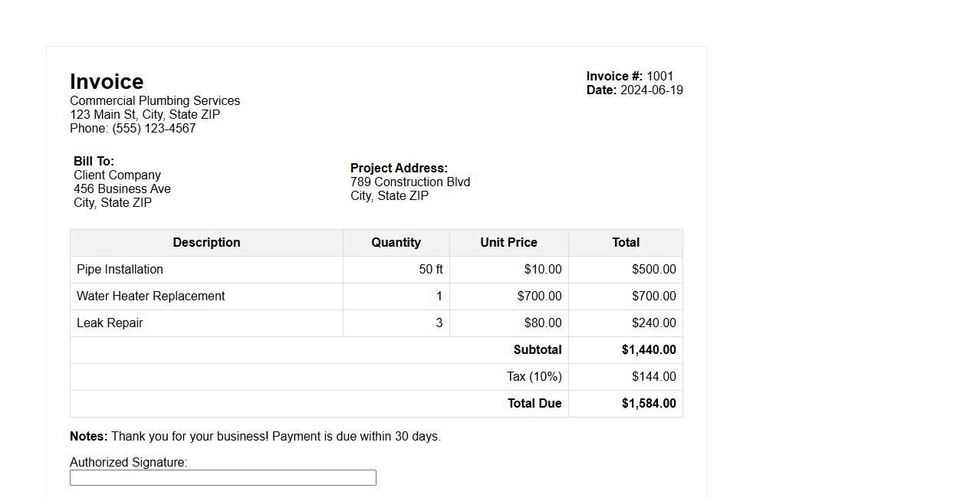Click the Total column header
The height and width of the screenshot is (498, 980).
click(x=625, y=242)
